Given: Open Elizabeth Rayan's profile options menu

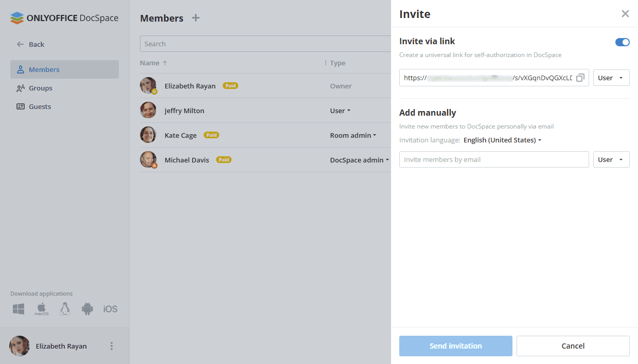Looking at the screenshot, I should (112, 346).
